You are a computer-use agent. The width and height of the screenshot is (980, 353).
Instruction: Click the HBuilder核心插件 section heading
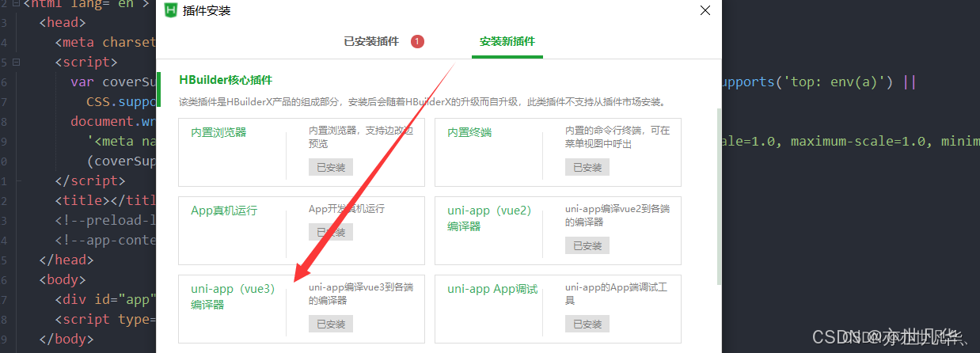226,80
